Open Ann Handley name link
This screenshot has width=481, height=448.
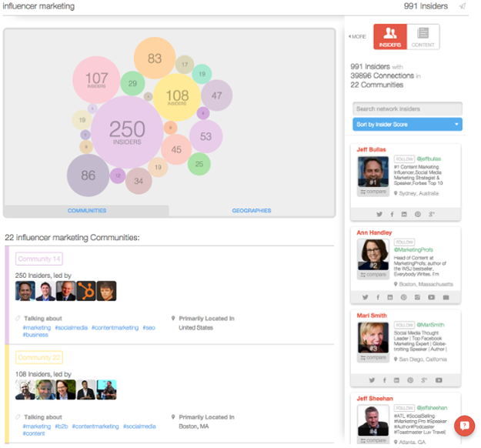(374, 232)
